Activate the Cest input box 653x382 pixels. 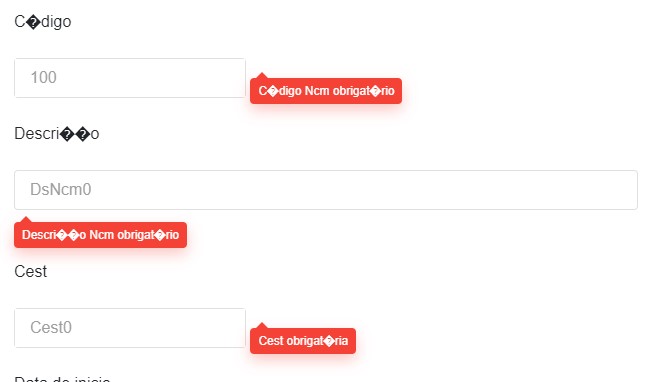(130, 328)
